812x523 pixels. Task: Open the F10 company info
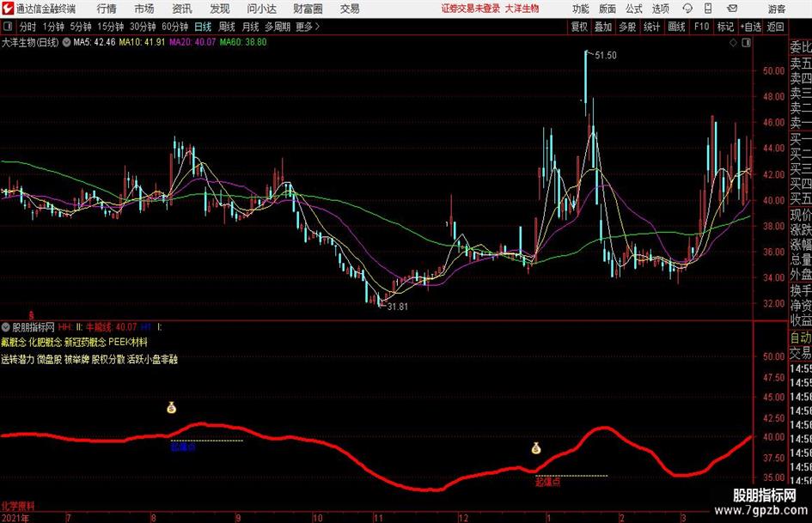702,27
